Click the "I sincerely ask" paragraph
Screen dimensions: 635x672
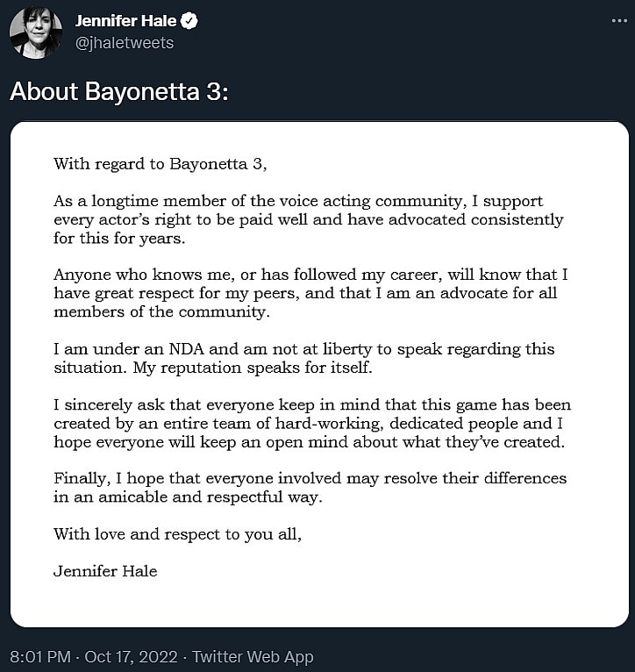pos(311,423)
